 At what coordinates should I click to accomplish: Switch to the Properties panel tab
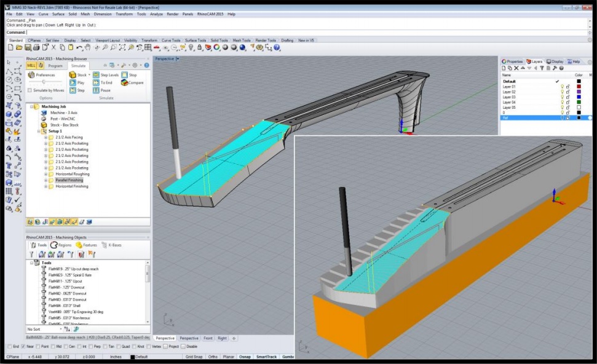pos(512,61)
